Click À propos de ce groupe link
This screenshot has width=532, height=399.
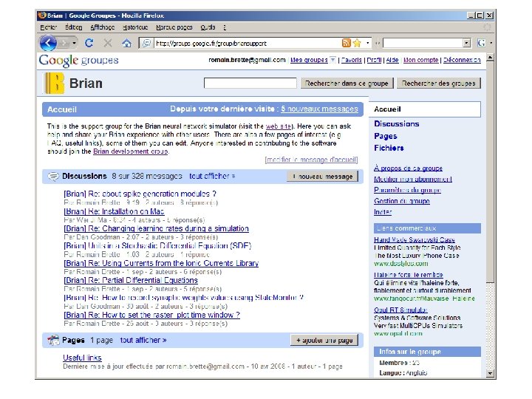tap(408, 168)
